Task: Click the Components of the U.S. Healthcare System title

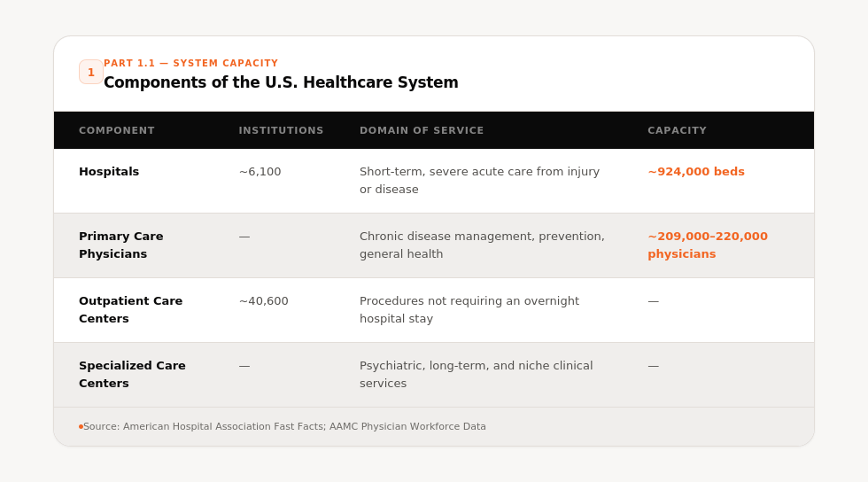Action: pos(282,82)
